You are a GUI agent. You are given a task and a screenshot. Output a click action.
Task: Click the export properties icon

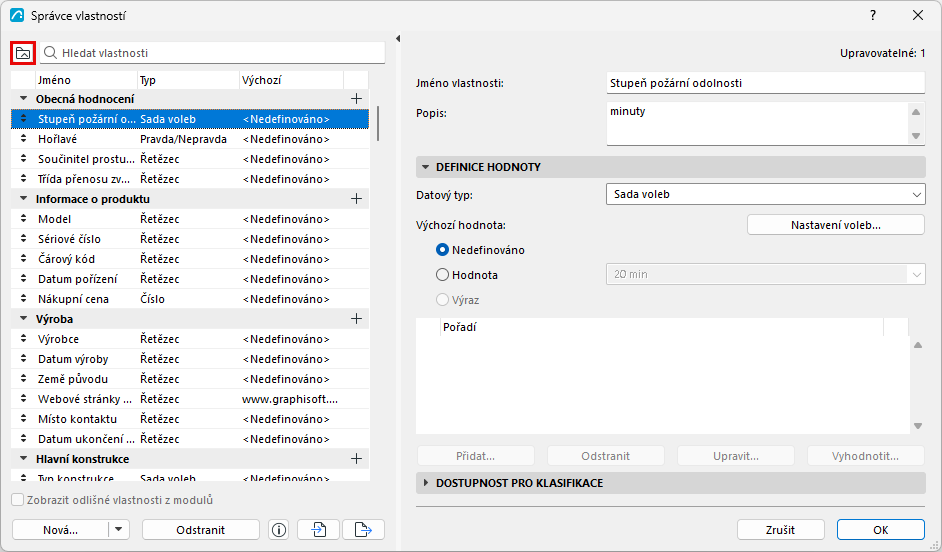363,530
